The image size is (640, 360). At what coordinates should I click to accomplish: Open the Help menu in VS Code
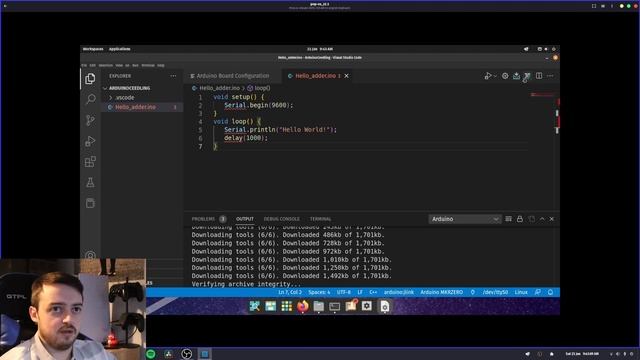tap(161, 65)
